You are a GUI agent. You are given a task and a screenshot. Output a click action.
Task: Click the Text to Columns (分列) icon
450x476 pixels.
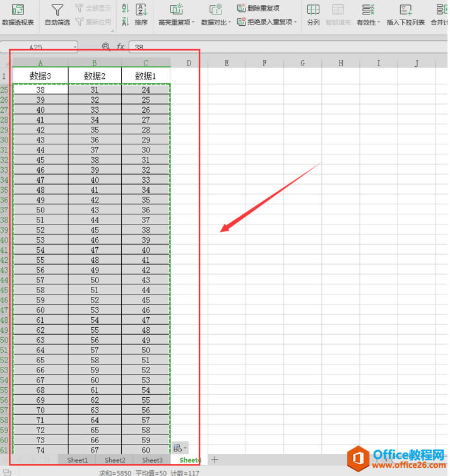point(313,15)
